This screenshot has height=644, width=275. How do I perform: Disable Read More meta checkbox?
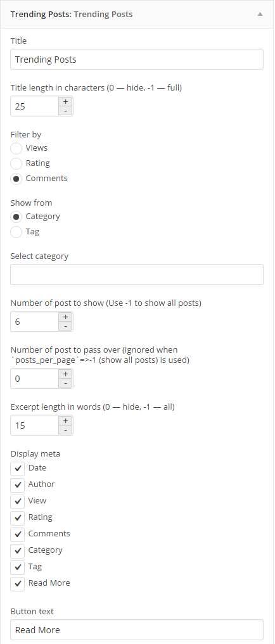click(18, 583)
